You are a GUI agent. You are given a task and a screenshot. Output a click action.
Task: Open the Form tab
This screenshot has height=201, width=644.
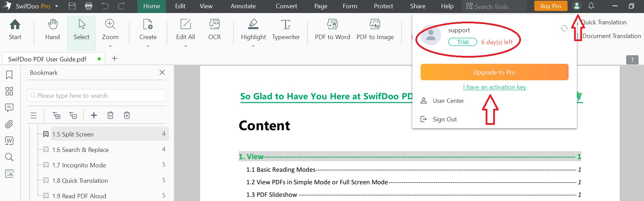(350, 6)
